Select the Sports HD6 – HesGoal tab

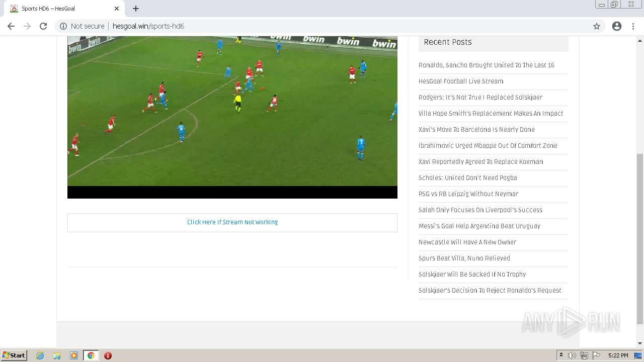tap(64, 9)
